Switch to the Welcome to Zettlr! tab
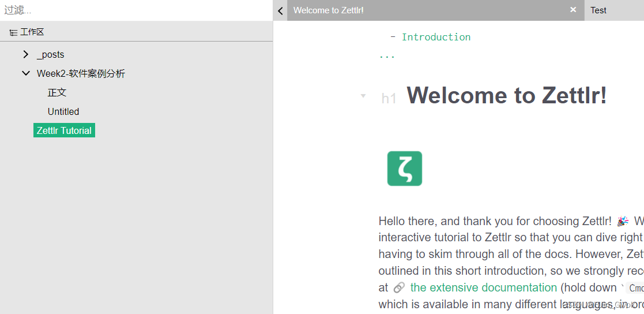This screenshot has width=644, height=314. pyautogui.click(x=435, y=10)
